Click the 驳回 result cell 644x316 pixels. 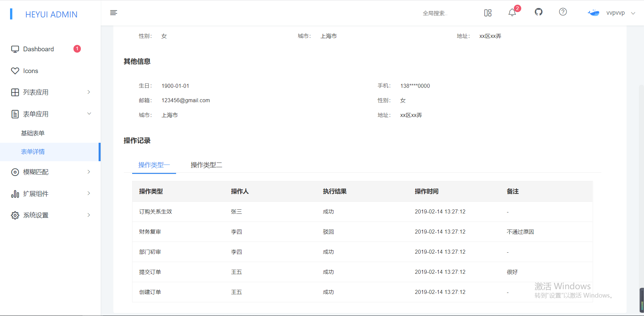(328, 232)
